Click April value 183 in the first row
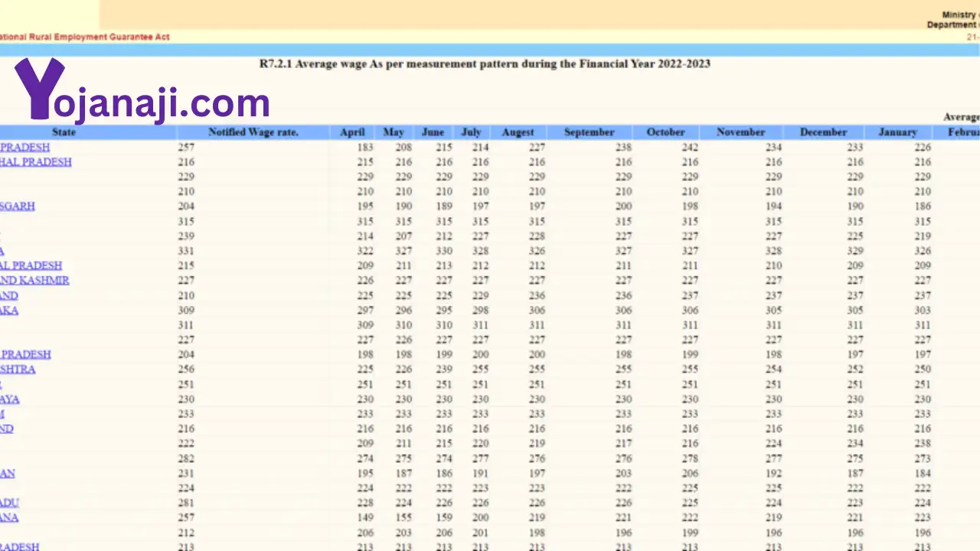 click(365, 148)
